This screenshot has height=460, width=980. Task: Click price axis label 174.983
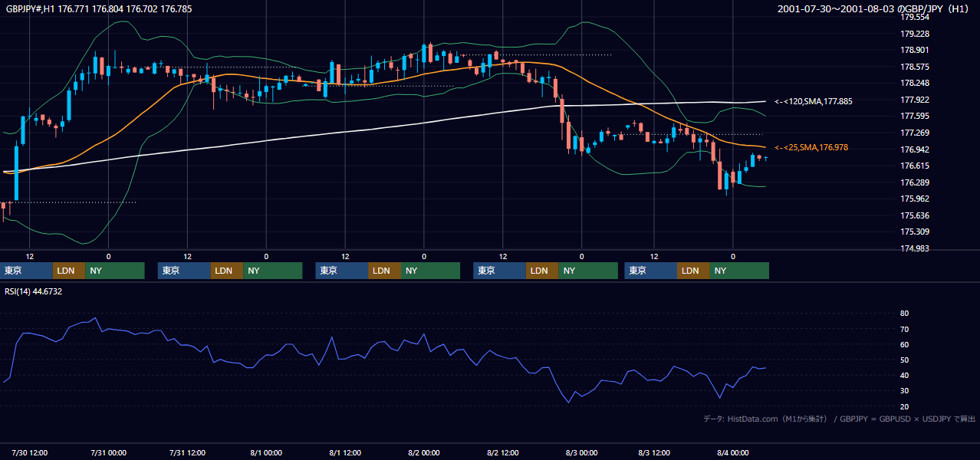pos(914,248)
